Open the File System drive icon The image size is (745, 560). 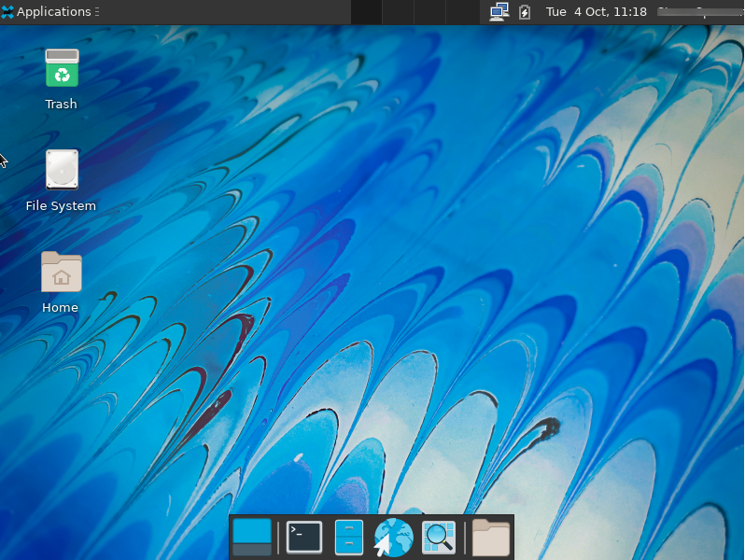click(x=62, y=170)
